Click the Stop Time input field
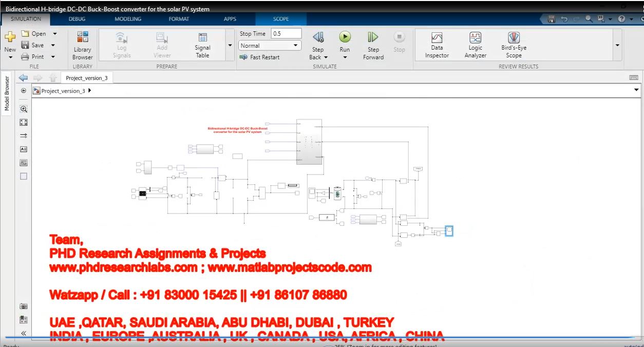The height and width of the screenshot is (347, 644). [x=286, y=33]
